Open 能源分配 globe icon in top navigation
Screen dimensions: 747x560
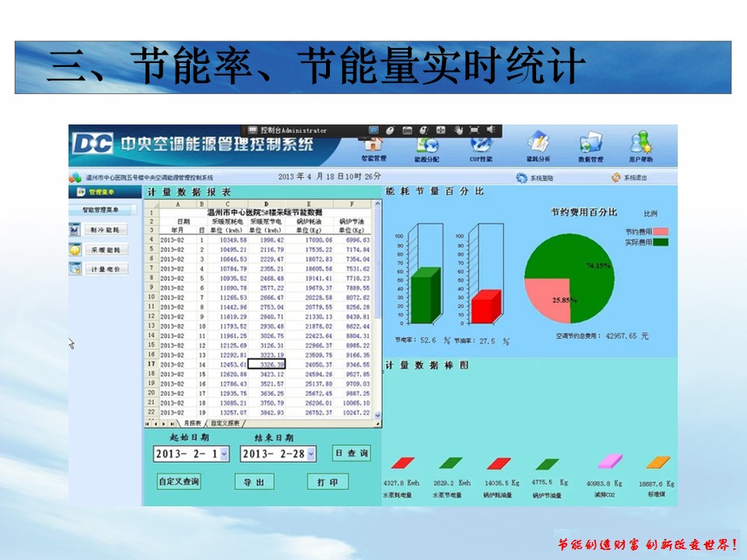point(427,145)
